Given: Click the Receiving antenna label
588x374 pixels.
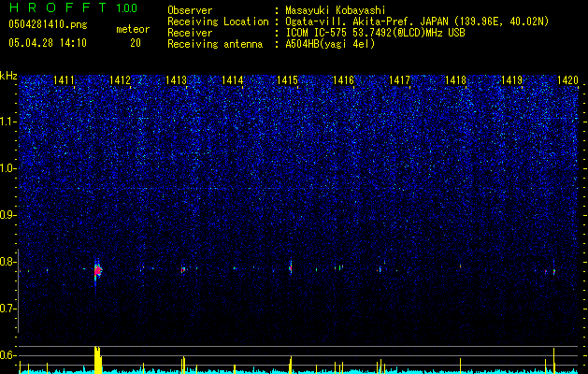Looking at the screenshot, I should click(215, 44).
